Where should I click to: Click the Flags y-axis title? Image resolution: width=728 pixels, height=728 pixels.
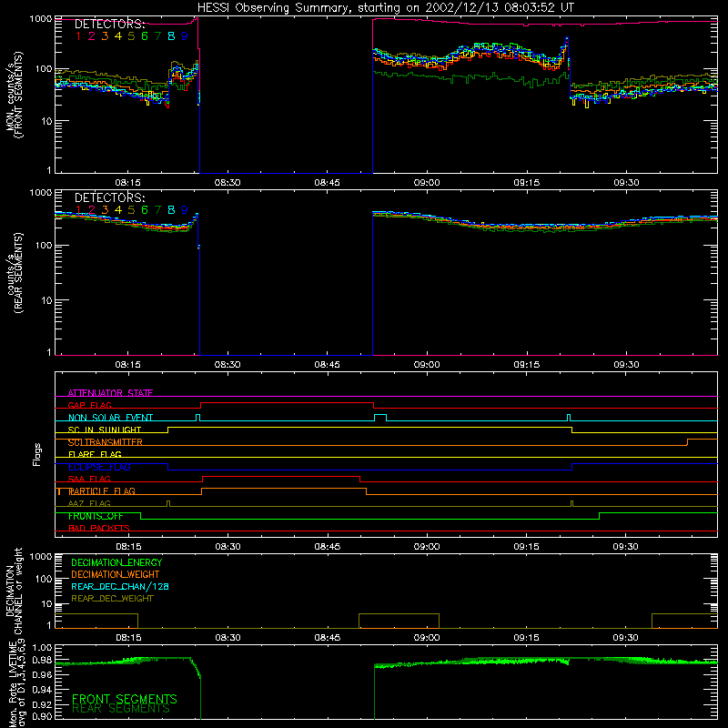pyautogui.click(x=36, y=454)
